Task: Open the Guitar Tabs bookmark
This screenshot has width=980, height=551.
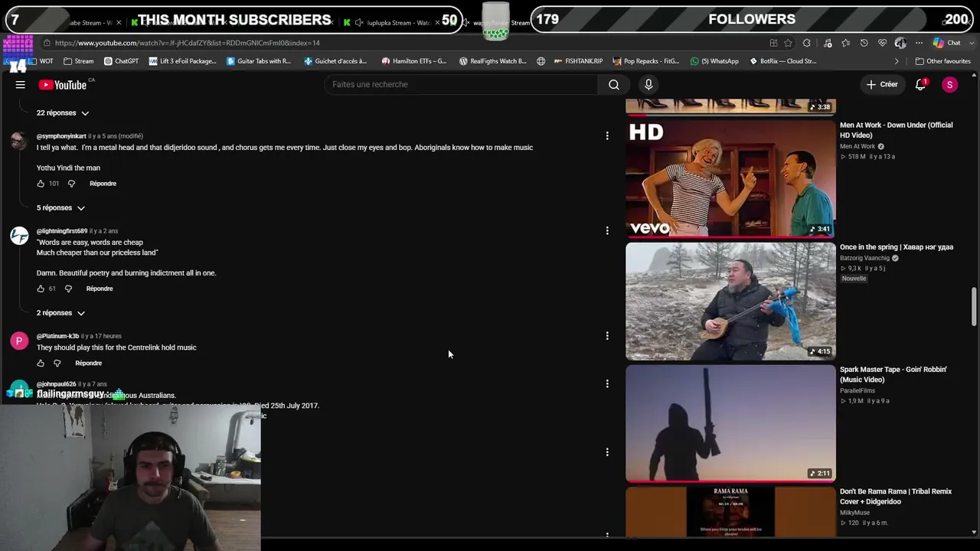Action: coord(259,61)
